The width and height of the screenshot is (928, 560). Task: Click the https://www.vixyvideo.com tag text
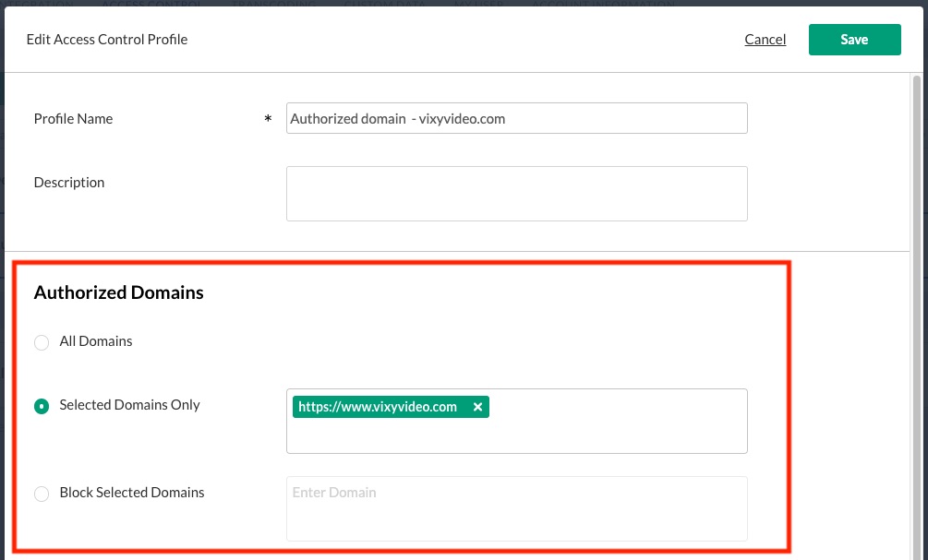tap(378, 407)
